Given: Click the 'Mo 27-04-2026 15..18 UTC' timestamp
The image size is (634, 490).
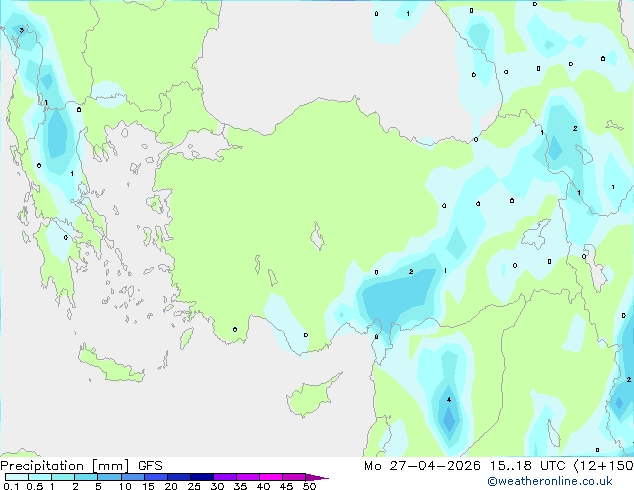Looking at the screenshot, I should (x=464, y=466).
